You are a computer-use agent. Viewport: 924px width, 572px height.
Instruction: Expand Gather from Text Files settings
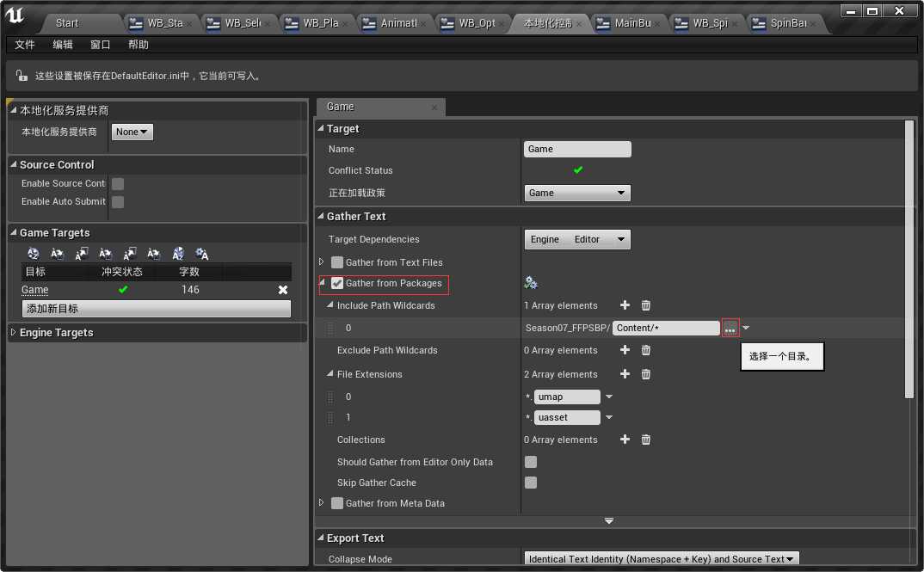click(321, 261)
